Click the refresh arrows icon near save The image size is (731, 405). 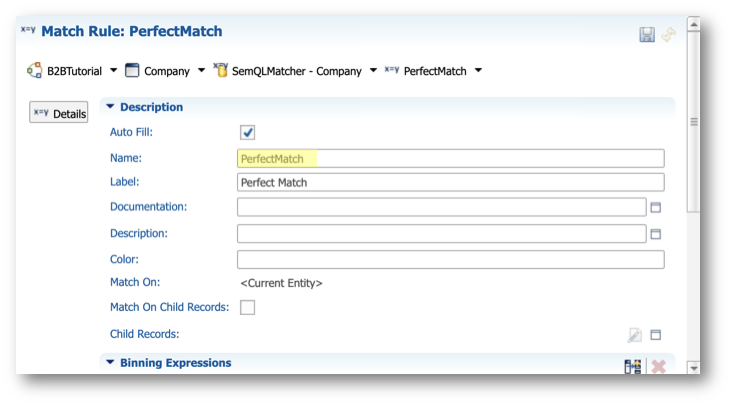point(669,34)
